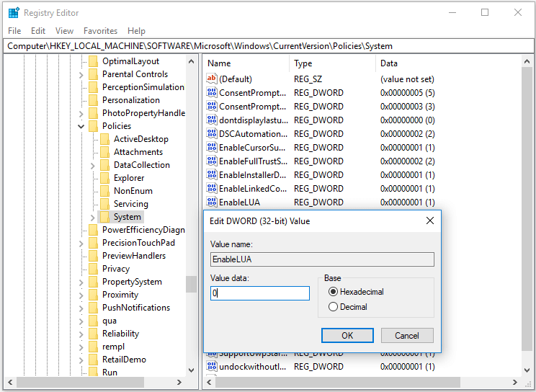Image resolution: width=536 pixels, height=392 pixels.
Task: Click the registry path address bar
Action: click(268, 46)
